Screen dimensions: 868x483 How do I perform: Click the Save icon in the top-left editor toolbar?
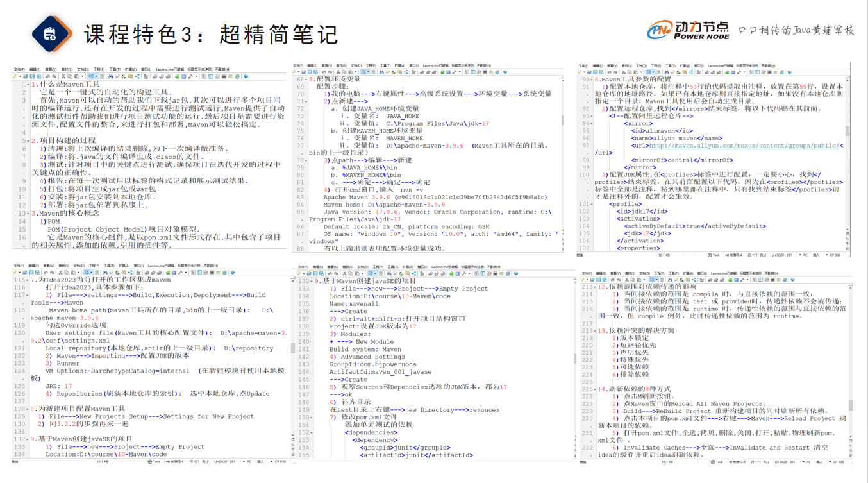[31, 76]
